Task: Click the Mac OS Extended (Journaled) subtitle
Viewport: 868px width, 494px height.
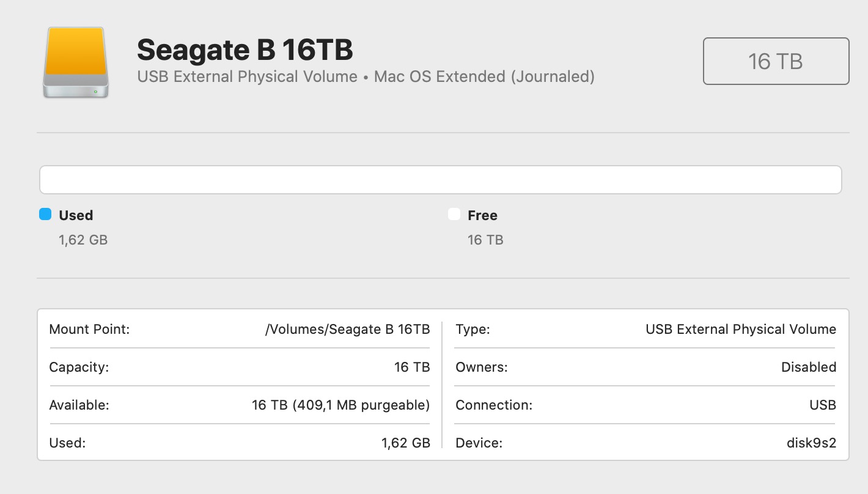Action: pyautogui.click(x=484, y=77)
